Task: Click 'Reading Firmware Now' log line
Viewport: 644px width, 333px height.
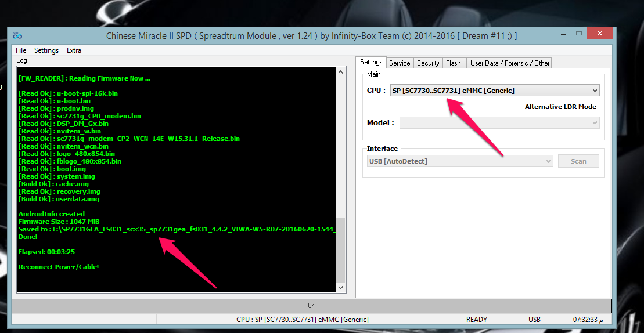Action: (x=85, y=78)
